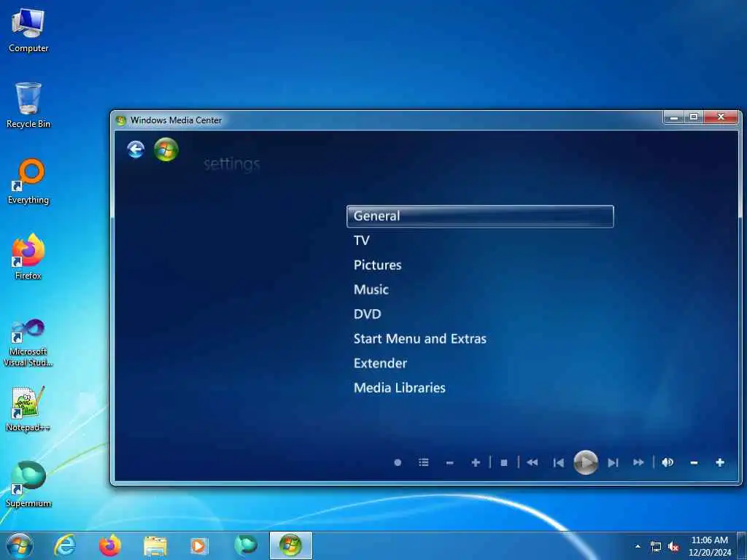Screen dimensions: 747x560
Task: Click the Windows Media Center title bar icon
Action: pos(121,120)
